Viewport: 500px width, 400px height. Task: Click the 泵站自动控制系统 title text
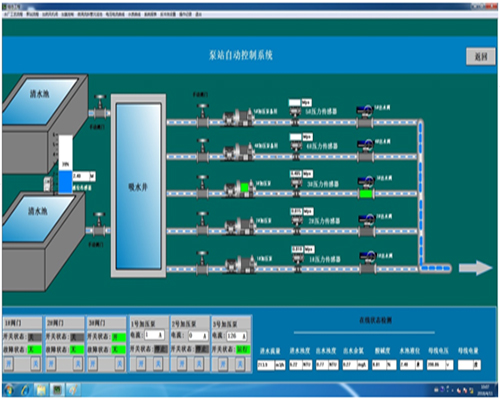click(x=241, y=55)
